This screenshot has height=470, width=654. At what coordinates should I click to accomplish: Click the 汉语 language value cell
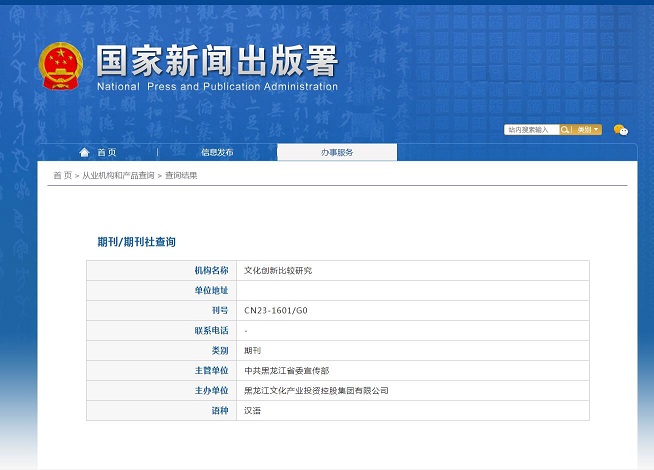253,410
